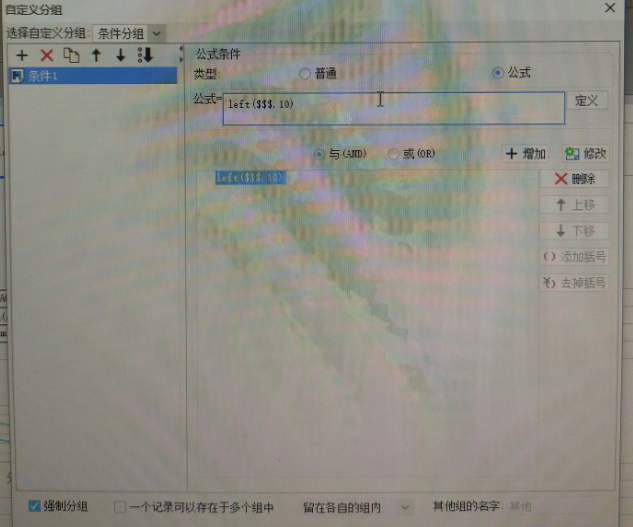Choose the 或(OR) radio option
Viewport: 633px width, 527px height.
pyautogui.click(x=393, y=154)
